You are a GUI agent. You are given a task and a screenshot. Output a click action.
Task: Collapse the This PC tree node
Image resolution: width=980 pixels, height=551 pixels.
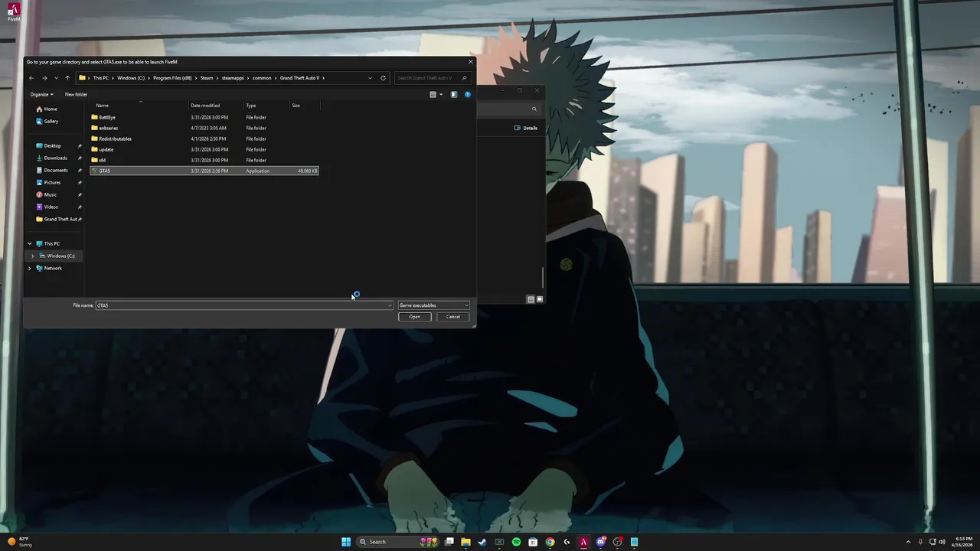tap(30, 243)
